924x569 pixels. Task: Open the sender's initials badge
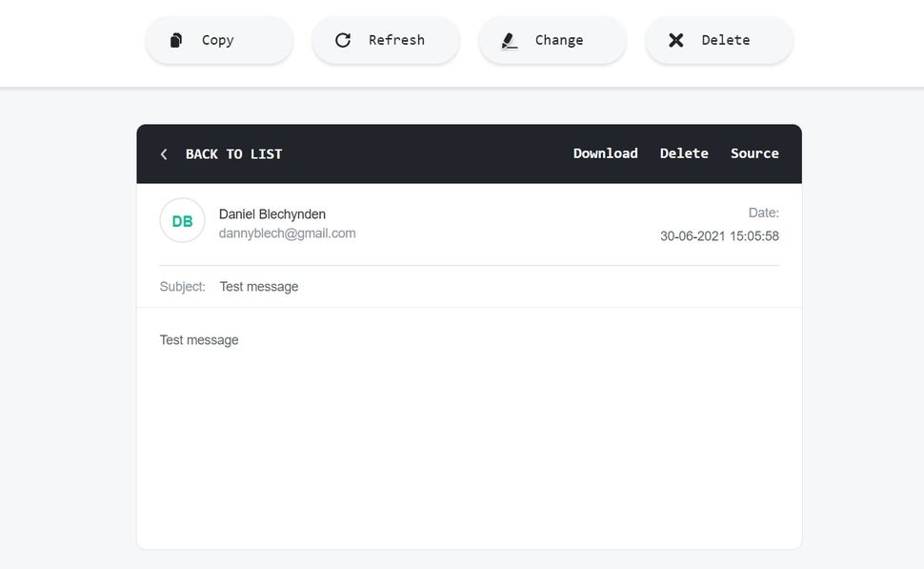pos(181,220)
